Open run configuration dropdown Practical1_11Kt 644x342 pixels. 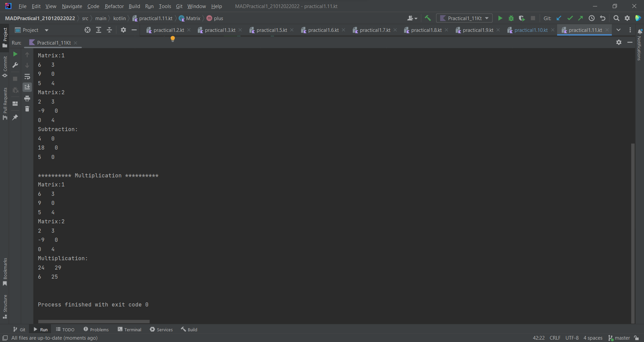click(464, 18)
